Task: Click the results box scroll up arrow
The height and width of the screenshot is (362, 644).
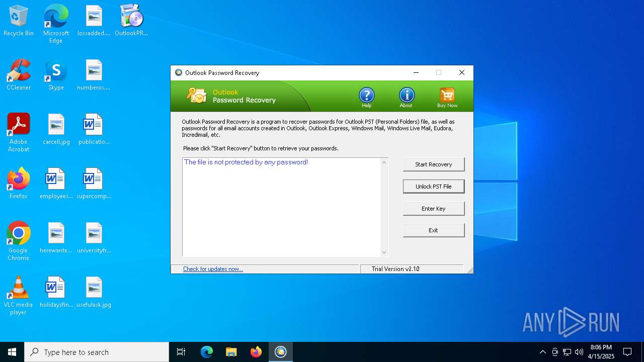Action: (384, 162)
